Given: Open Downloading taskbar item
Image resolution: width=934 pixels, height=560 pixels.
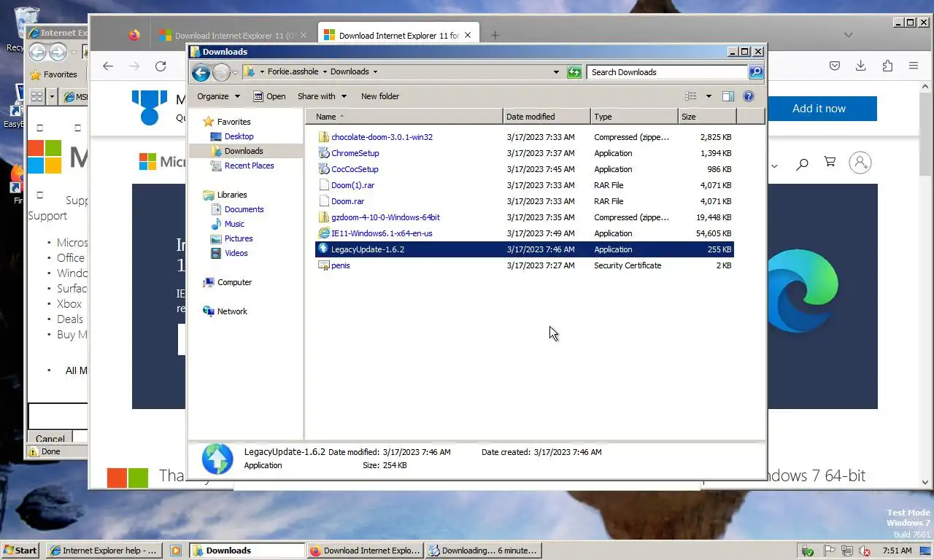Looking at the screenshot, I should pos(484,551).
